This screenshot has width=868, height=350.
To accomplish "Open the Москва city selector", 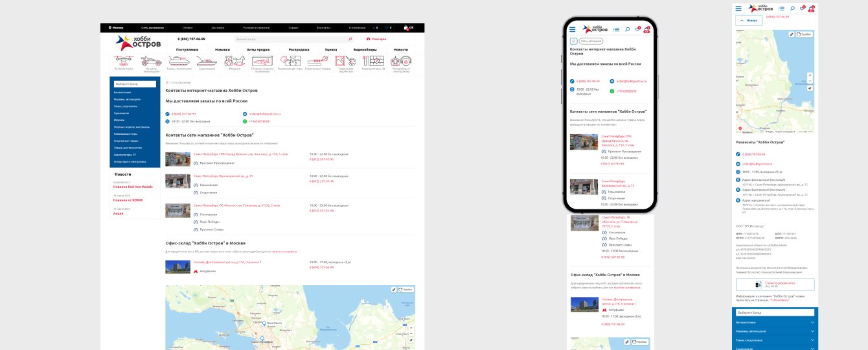I will (117, 28).
